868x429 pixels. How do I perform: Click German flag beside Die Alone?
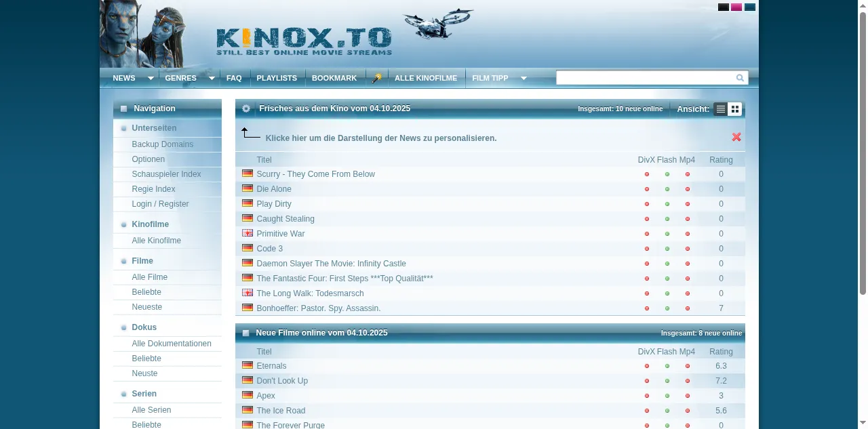(x=248, y=188)
